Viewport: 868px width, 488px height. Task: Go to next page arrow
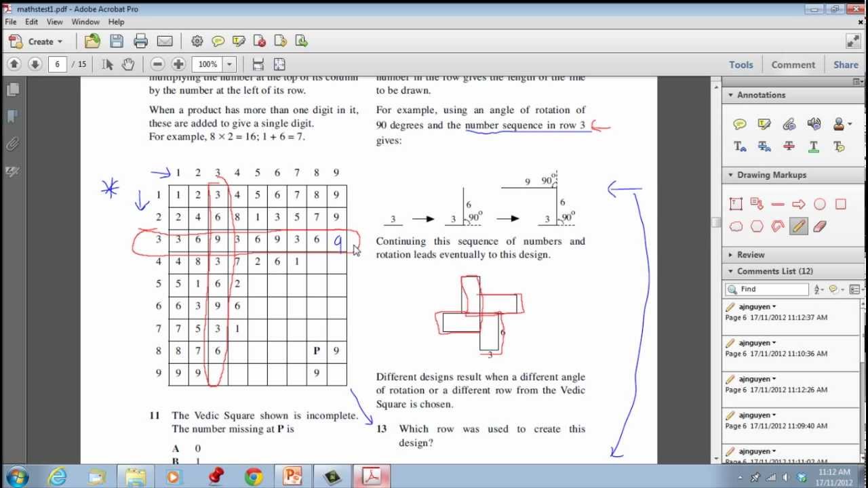35,64
